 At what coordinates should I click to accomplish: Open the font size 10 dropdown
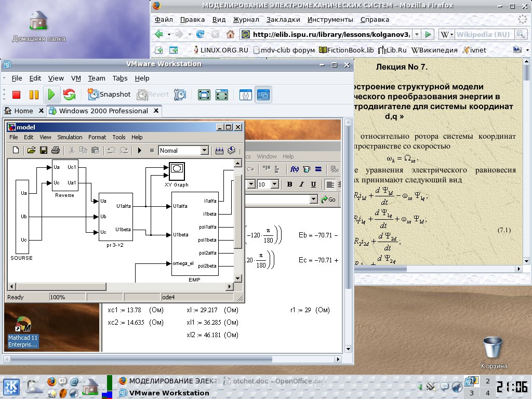(275, 184)
